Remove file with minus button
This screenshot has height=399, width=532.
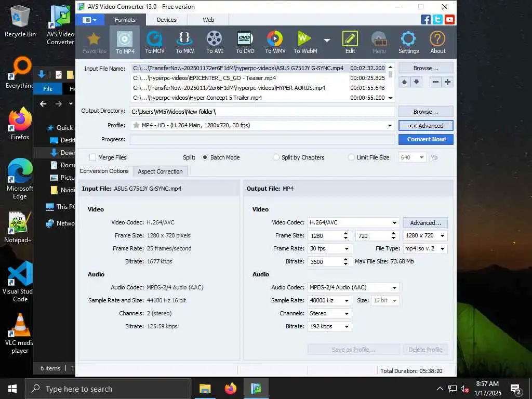(x=436, y=82)
